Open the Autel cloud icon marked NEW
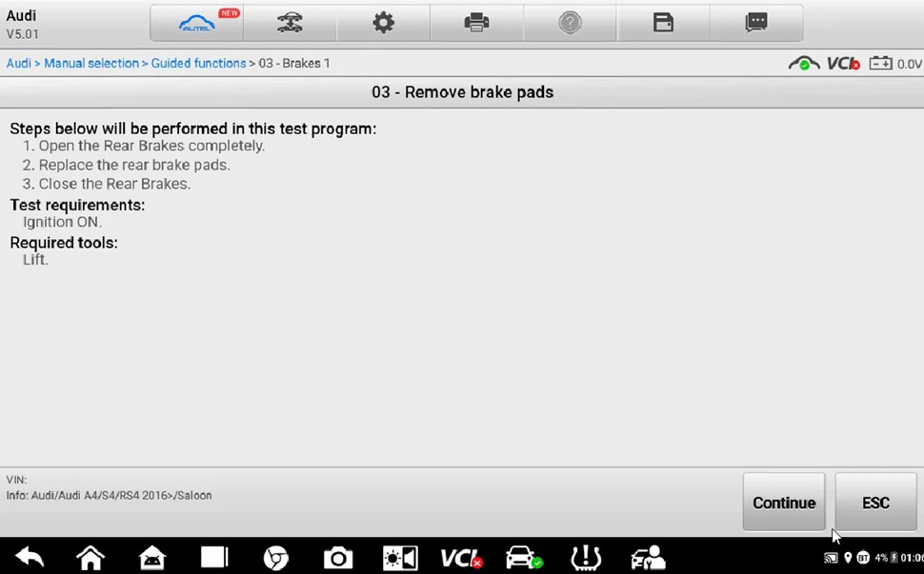924x574 pixels. [197, 23]
